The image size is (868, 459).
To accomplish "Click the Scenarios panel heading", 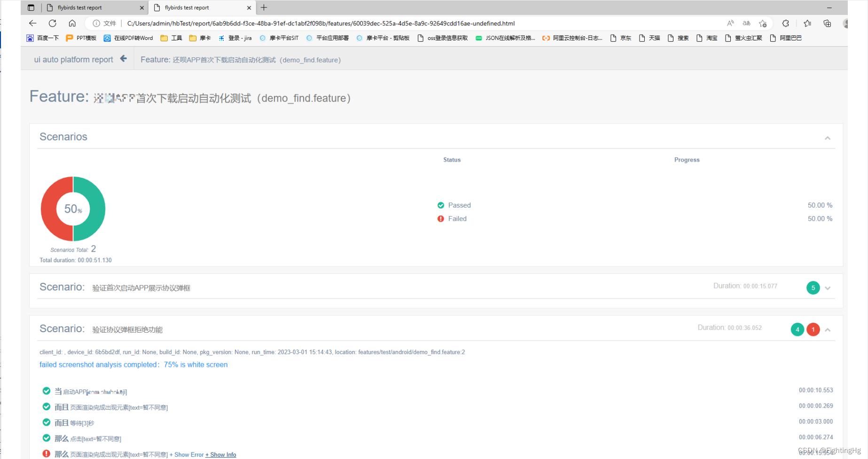I will click(63, 137).
